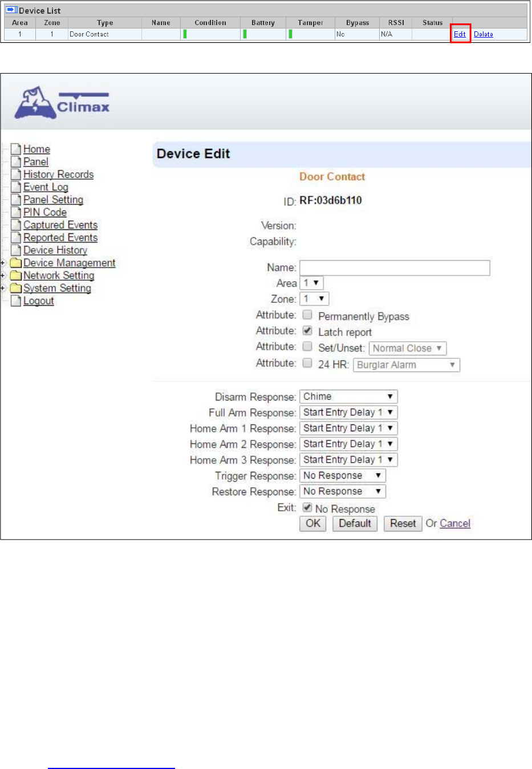Click the folder icon beside Network Setting
The image size is (532, 769).
[x=16, y=276]
